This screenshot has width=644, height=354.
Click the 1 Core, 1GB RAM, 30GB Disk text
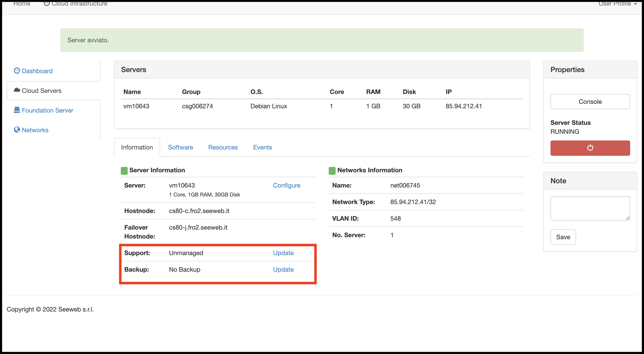(x=205, y=195)
